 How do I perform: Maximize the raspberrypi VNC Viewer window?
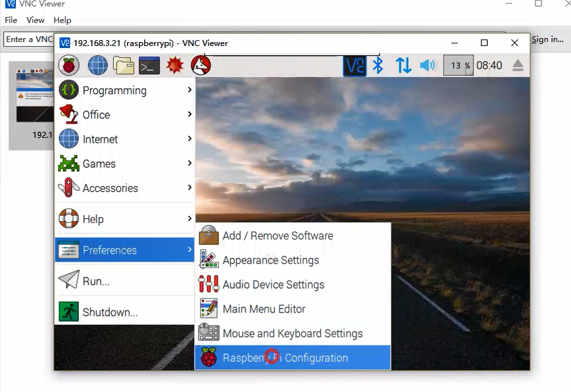pos(484,43)
